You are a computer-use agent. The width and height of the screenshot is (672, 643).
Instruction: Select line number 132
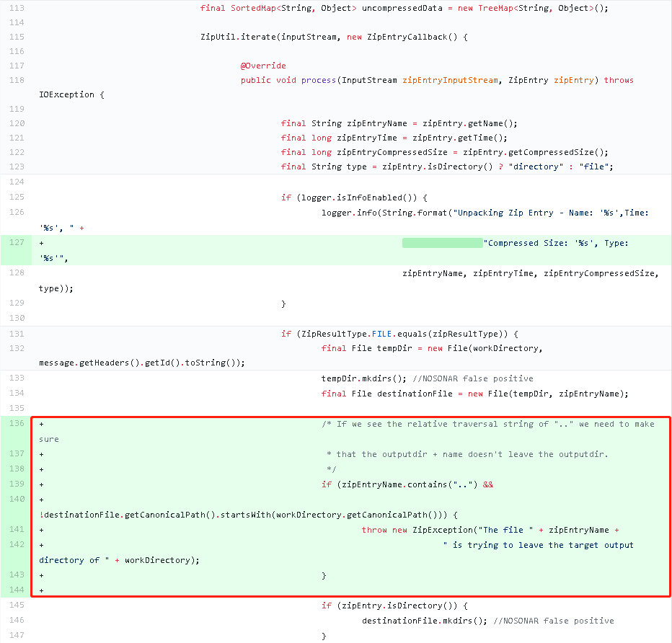[17, 348]
